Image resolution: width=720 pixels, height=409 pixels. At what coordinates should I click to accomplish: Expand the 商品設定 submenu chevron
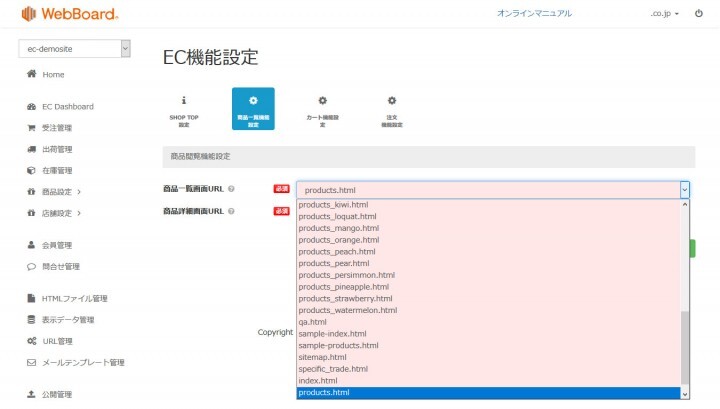click(79, 192)
